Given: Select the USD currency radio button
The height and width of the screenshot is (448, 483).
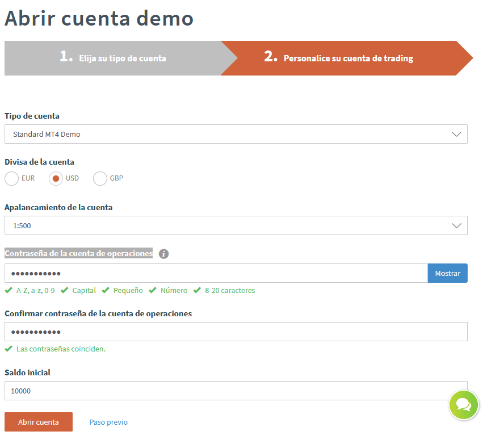Looking at the screenshot, I should tap(56, 178).
